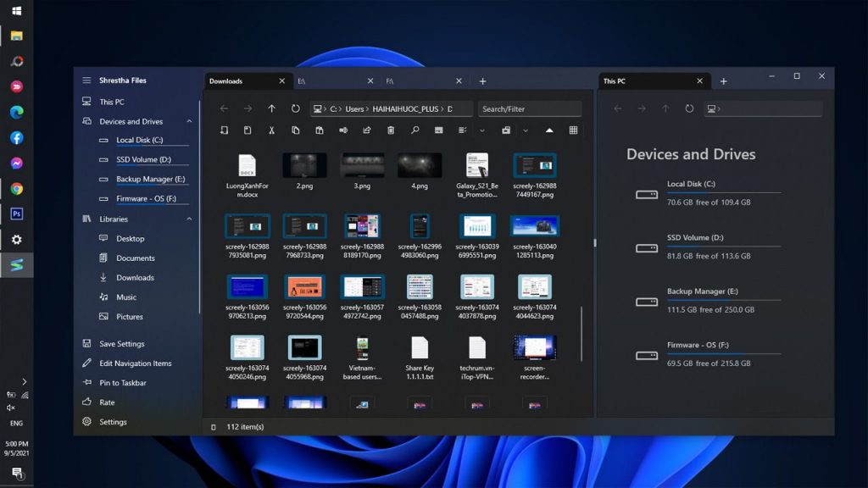868x488 pixels.
Task: Open Edge from the taskbar
Action: (x=17, y=113)
